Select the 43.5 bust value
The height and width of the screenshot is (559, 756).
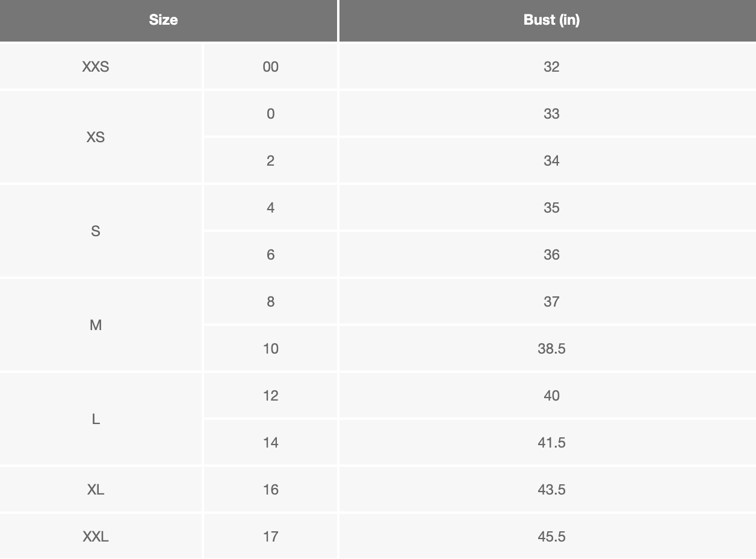coord(551,490)
